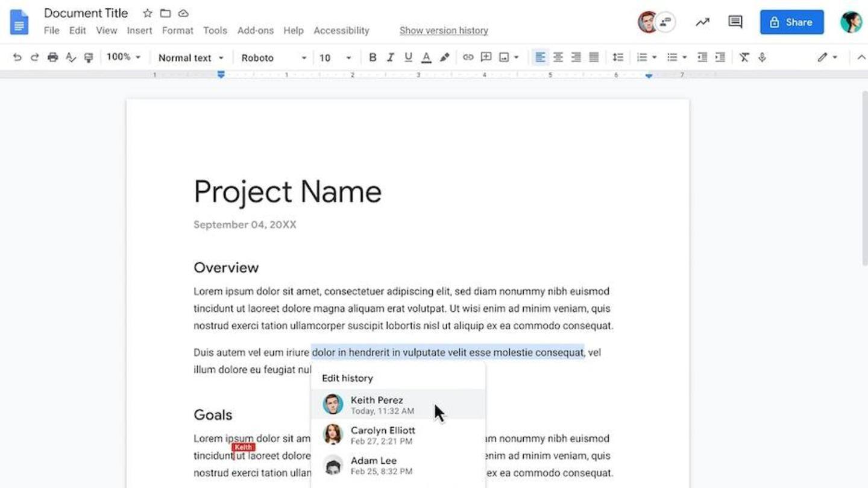Click Show version history link
The height and width of the screenshot is (488, 868).
pos(444,30)
